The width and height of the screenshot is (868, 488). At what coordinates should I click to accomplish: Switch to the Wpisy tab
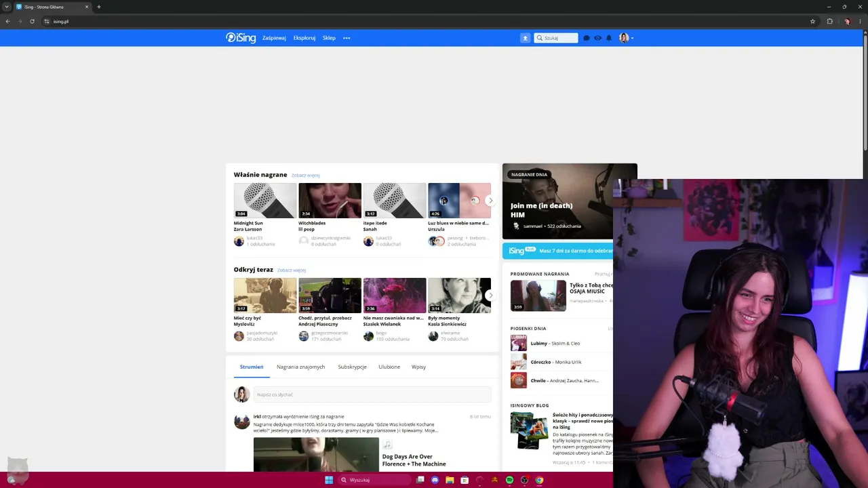coord(418,367)
